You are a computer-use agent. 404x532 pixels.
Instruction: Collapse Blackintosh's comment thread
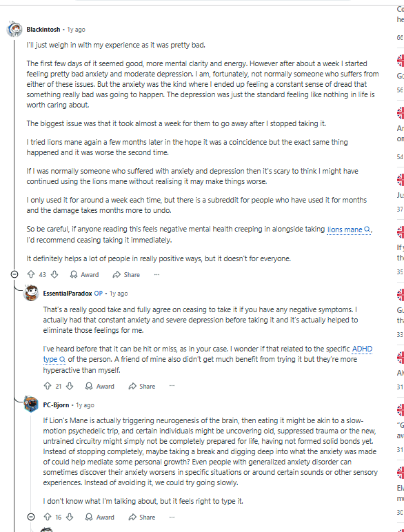point(14,274)
